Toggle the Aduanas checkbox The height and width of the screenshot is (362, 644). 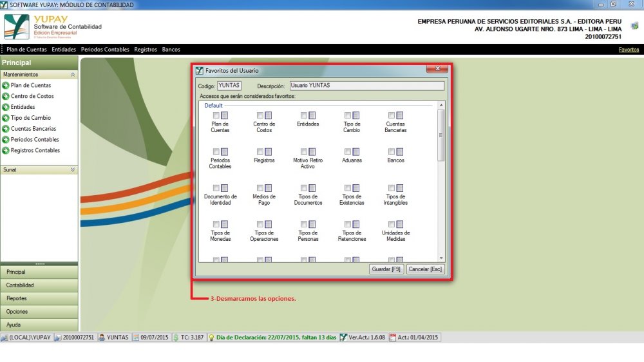(x=348, y=151)
